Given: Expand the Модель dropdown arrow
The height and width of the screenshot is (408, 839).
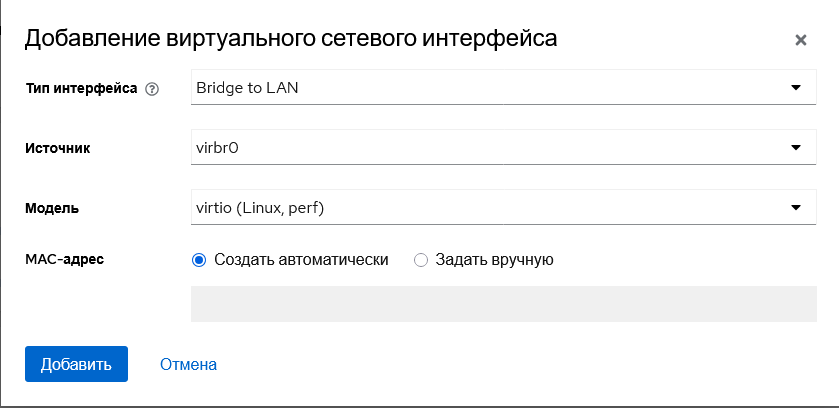Looking at the screenshot, I should point(796,208).
